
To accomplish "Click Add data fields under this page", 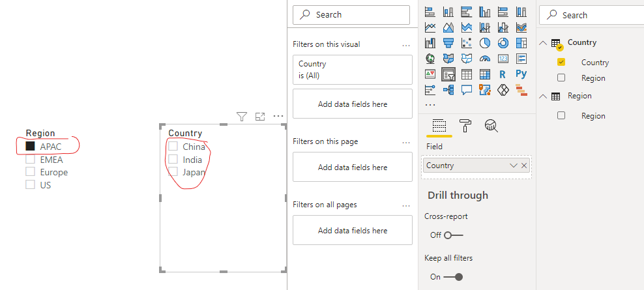I will [353, 167].
